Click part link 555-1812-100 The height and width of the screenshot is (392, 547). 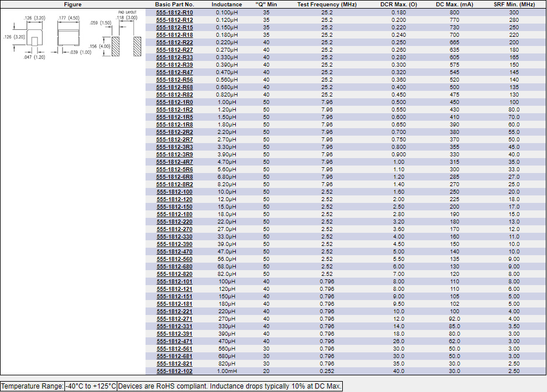175,191
